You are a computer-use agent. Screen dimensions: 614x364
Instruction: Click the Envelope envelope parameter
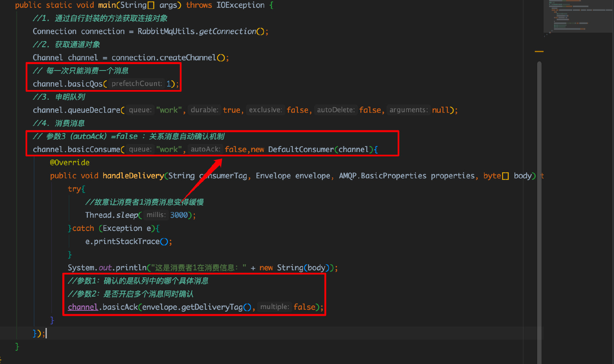coord(293,176)
